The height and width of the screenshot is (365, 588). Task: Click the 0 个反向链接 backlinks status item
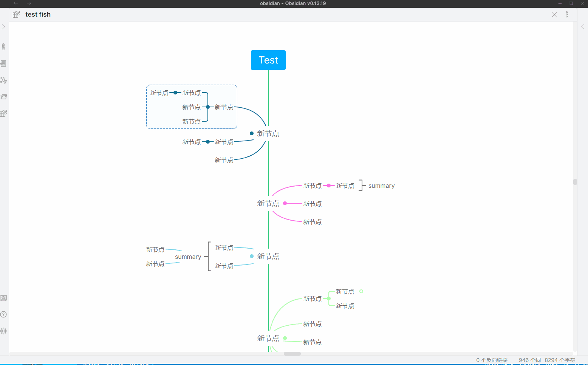tap(492, 360)
